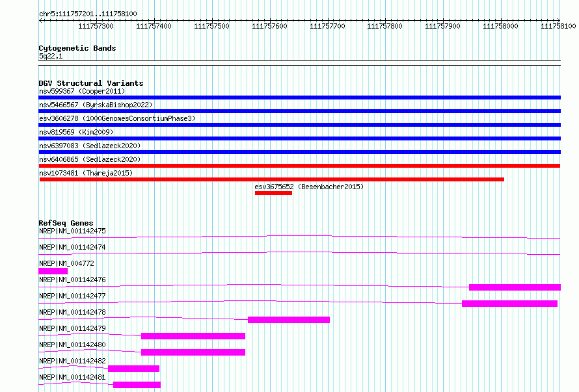Click label esv3675652 (Besenbacher2015)
The image size is (579, 392).
tap(309, 187)
